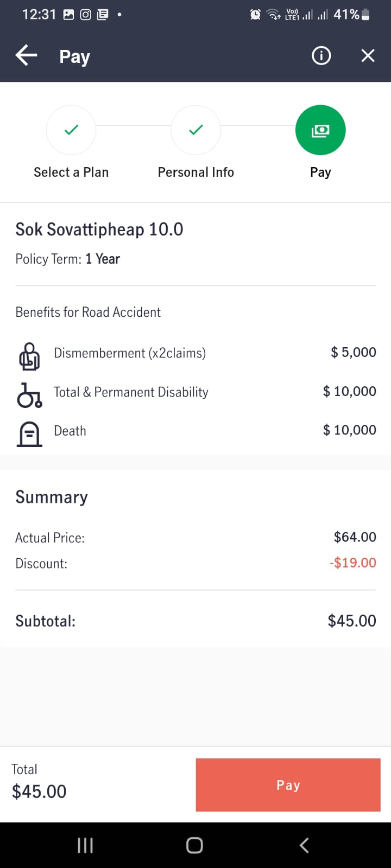Close the Pay screen with X
The image size is (391, 868).
368,55
